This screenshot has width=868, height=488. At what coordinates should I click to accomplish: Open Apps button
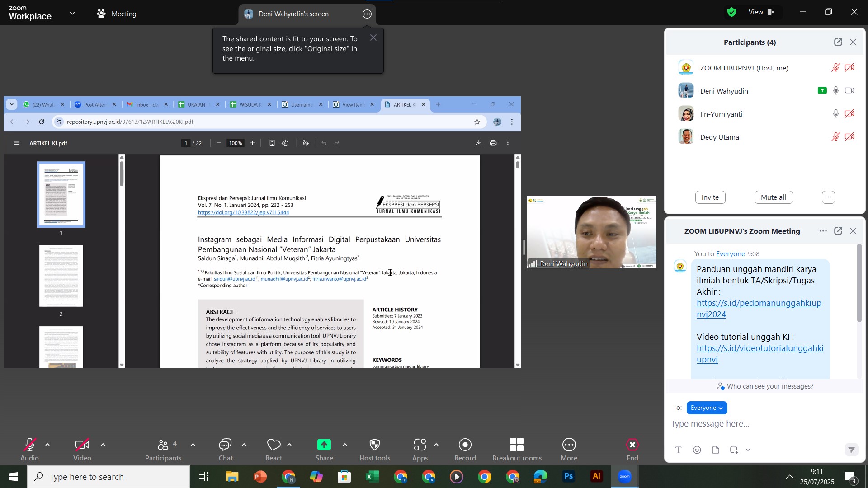click(x=420, y=449)
